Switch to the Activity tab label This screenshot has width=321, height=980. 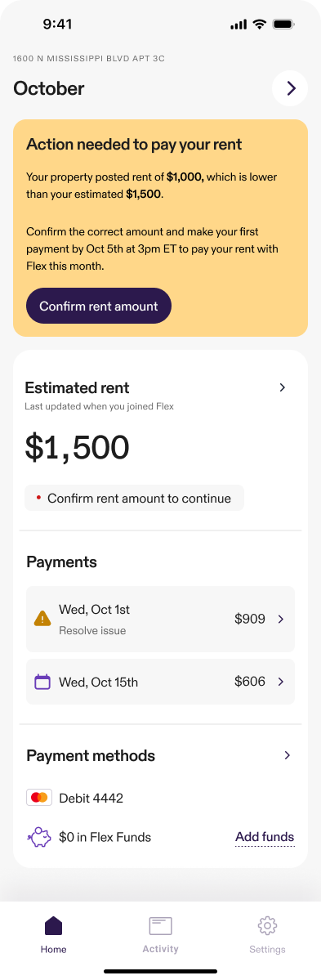point(160,949)
